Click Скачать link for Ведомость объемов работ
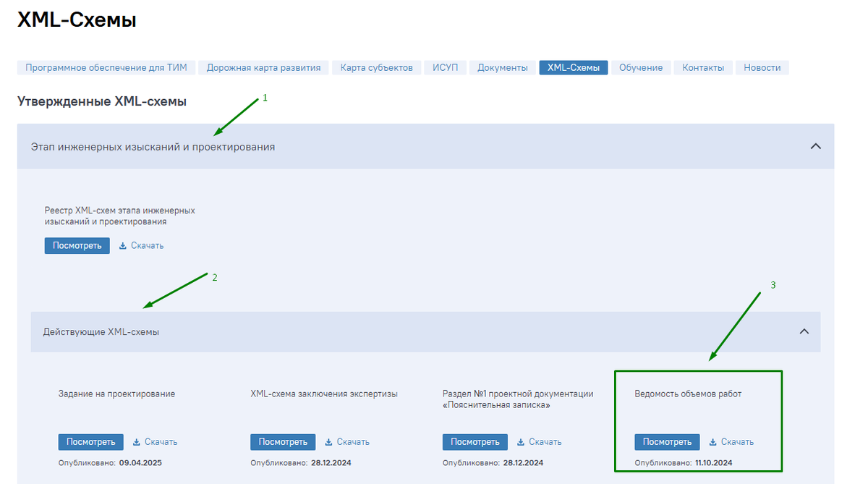This screenshot has width=868, height=484. (738, 442)
